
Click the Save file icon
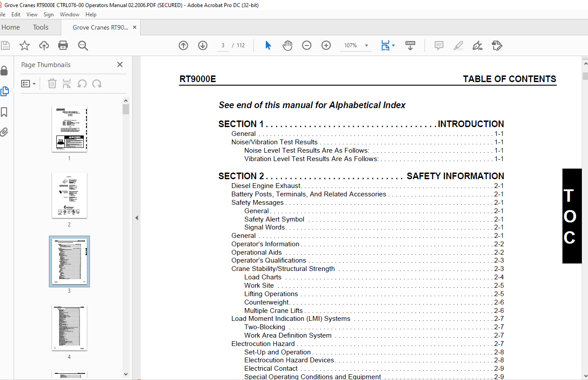pos(5,45)
